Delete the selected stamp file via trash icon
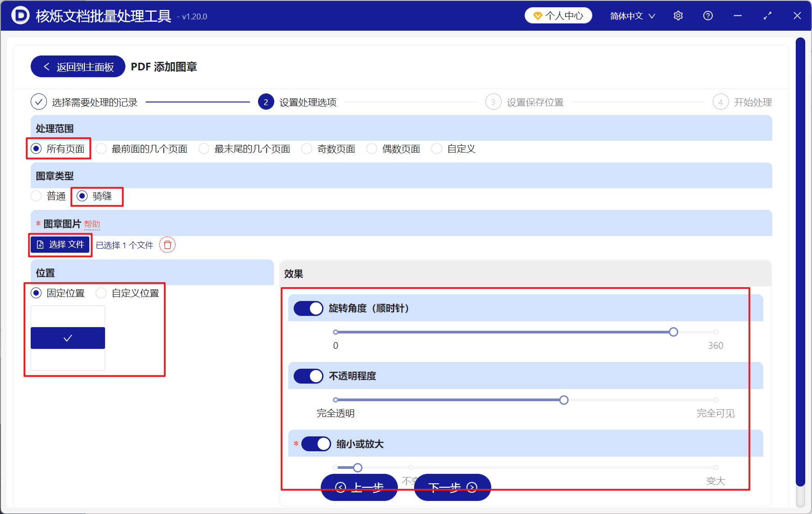The width and height of the screenshot is (812, 514). (x=167, y=245)
